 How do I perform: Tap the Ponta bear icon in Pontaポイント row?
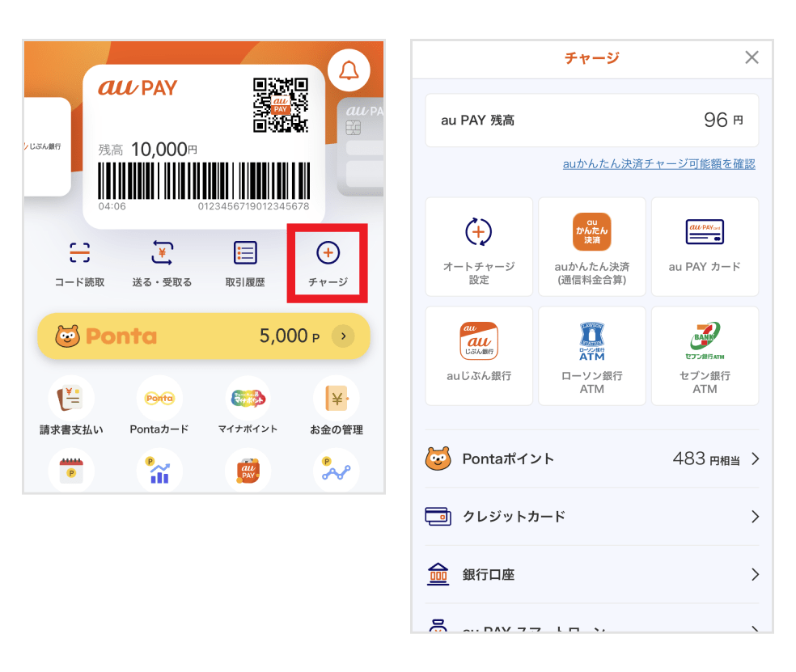point(438,459)
